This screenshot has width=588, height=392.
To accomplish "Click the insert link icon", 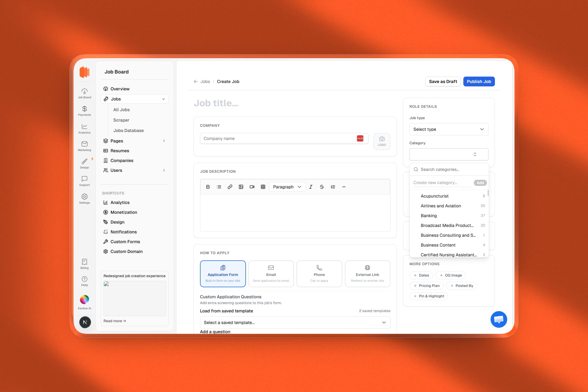I will point(230,187).
